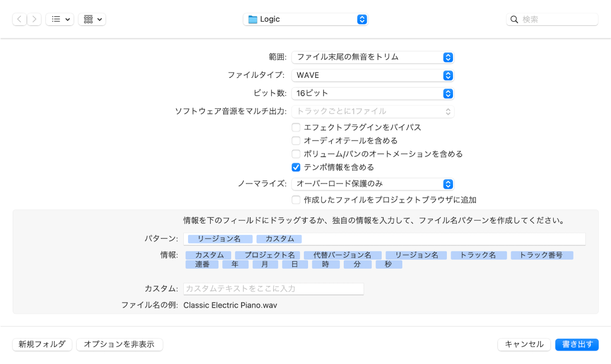Viewport: 611px width, 364px height.
Task: Open the ファイルタイプ dropdown showing WAVE
Action: (x=449, y=75)
